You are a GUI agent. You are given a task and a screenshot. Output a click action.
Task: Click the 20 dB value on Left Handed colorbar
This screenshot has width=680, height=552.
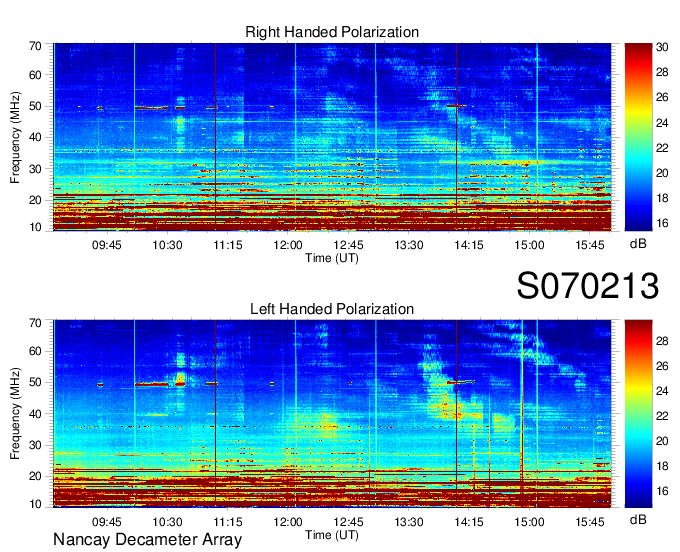[662, 441]
